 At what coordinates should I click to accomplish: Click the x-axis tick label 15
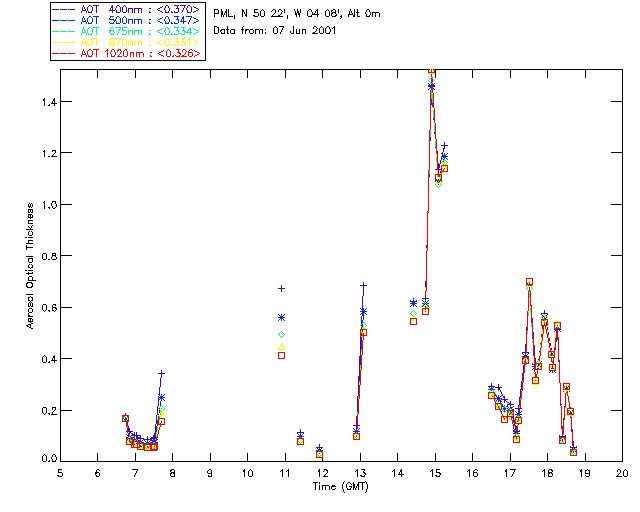tap(434, 472)
